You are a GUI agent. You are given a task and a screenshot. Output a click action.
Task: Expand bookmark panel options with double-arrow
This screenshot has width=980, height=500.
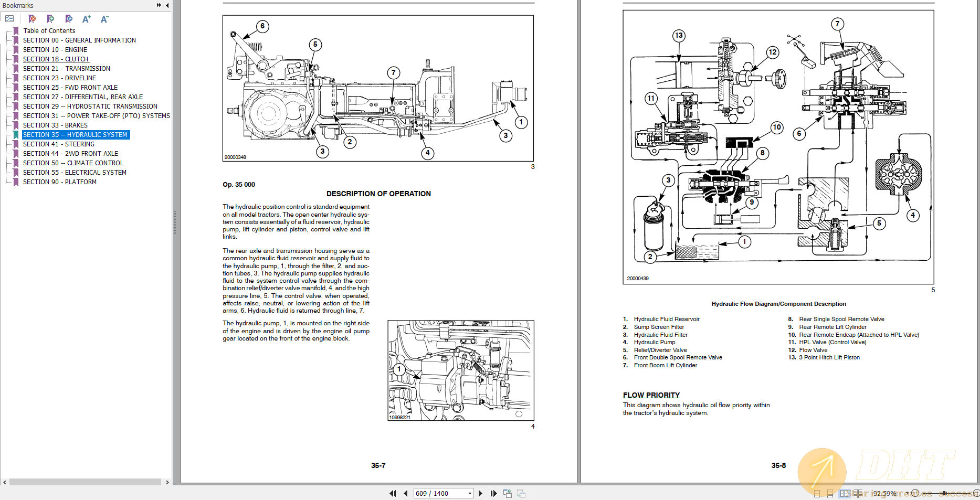[x=157, y=5]
